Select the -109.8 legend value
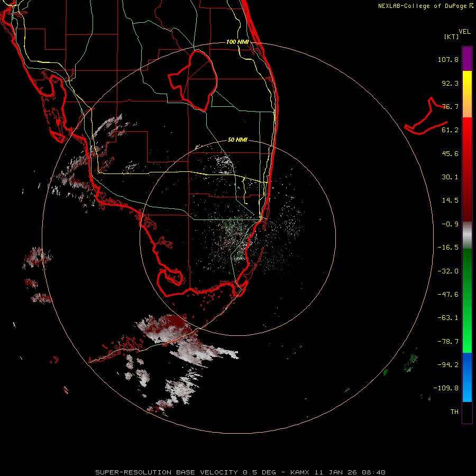 point(446,388)
